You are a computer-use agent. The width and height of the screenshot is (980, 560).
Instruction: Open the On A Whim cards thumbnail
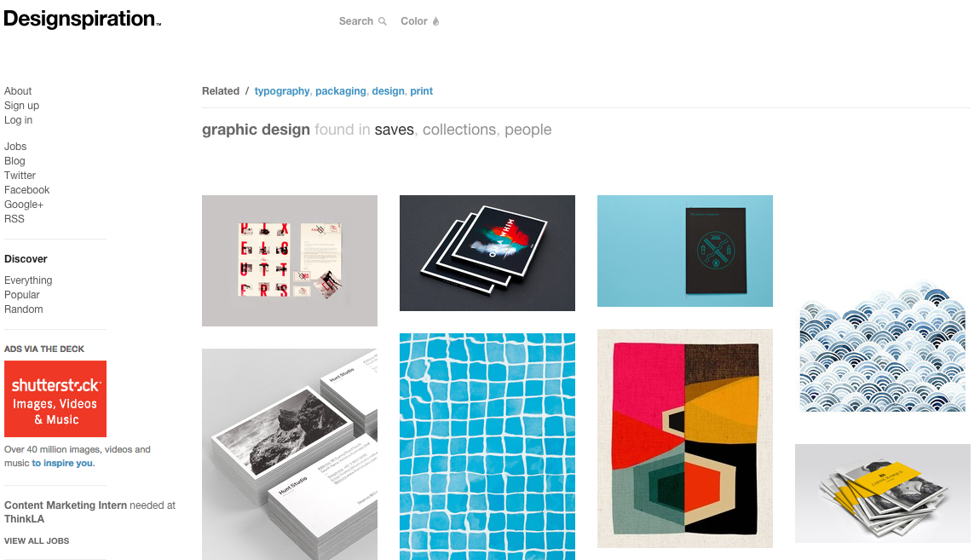coord(487,253)
